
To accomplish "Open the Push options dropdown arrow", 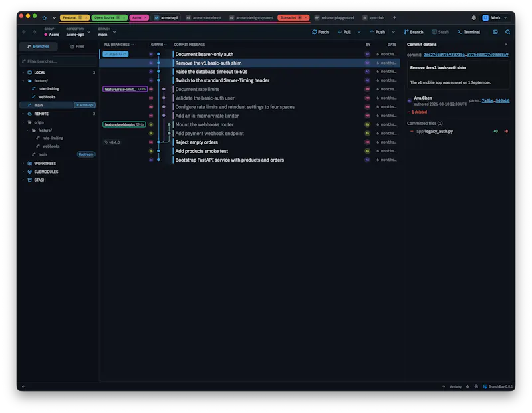I will tap(393, 32).
